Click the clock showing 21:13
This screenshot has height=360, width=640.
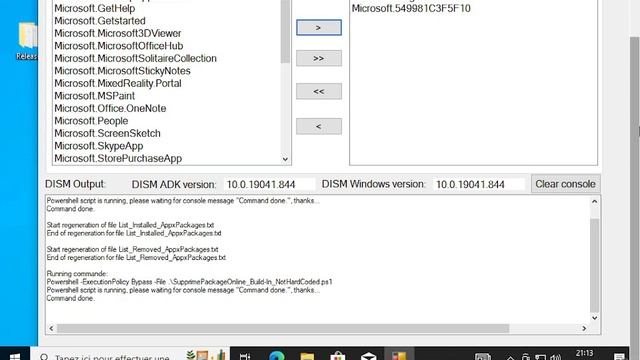click(x=584, y=353)
